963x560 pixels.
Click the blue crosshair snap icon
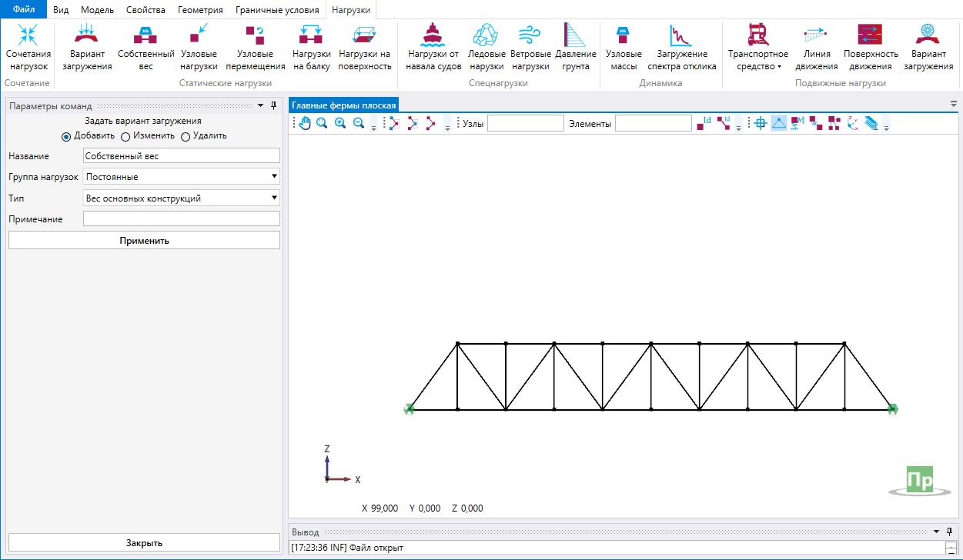761,123
